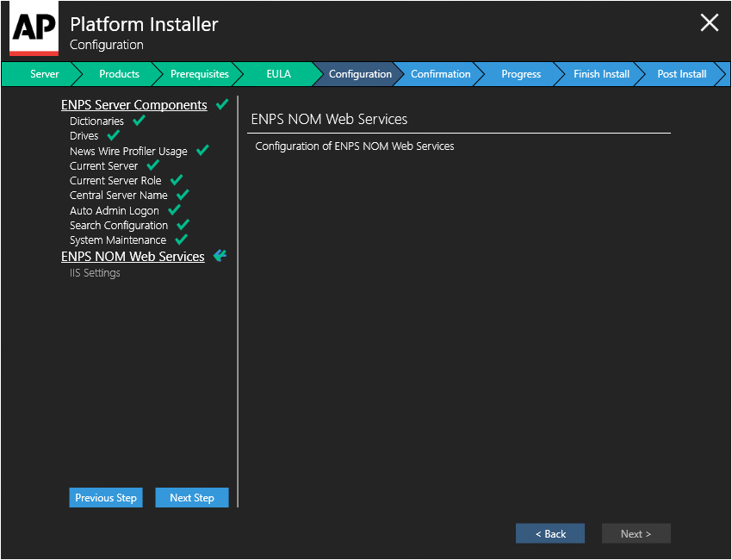This screenshot has width=732, height=560.
Task: Go to the Prerequisites wizard step
Action: pos(199,74)
